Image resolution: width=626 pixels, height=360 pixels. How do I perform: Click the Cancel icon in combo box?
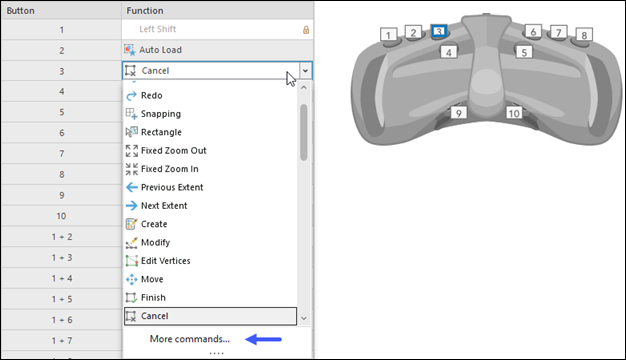(131, 71)
